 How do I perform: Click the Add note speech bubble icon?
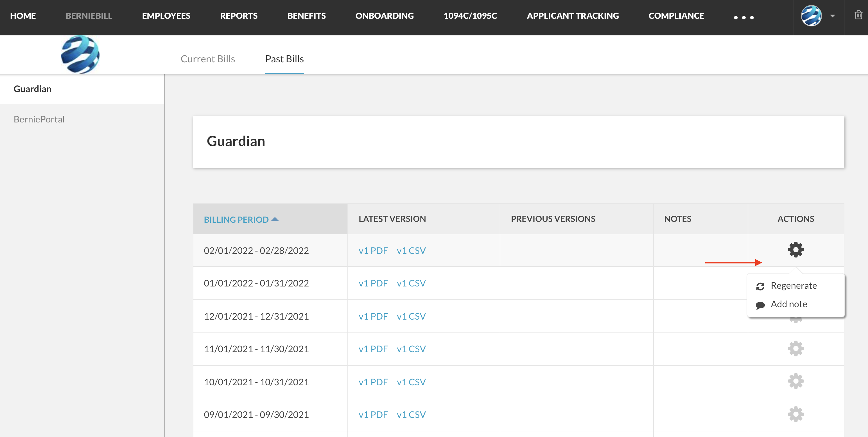tap(760, 305)
